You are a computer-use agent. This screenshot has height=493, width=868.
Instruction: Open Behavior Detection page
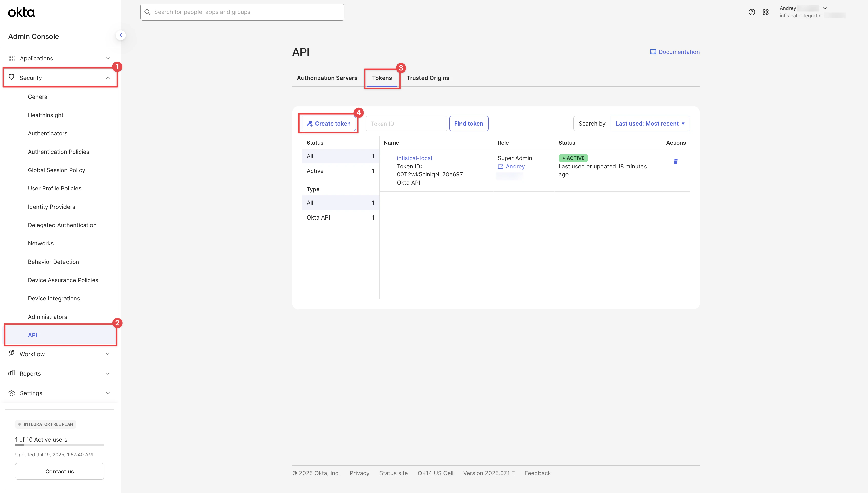[x=53, y=262]
